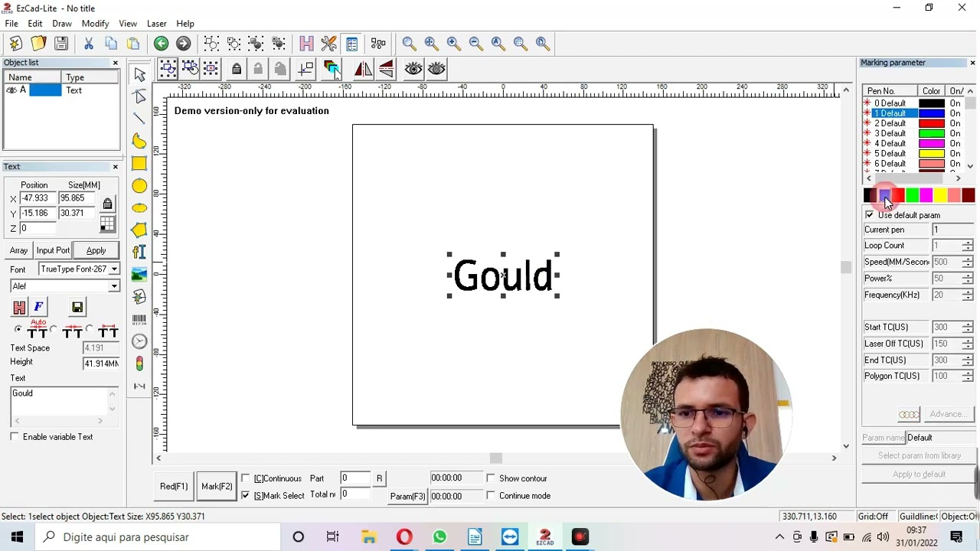Insert a bitmap image with picture tool
Screen dimensions: 980x551
click(x=139, y=275)
